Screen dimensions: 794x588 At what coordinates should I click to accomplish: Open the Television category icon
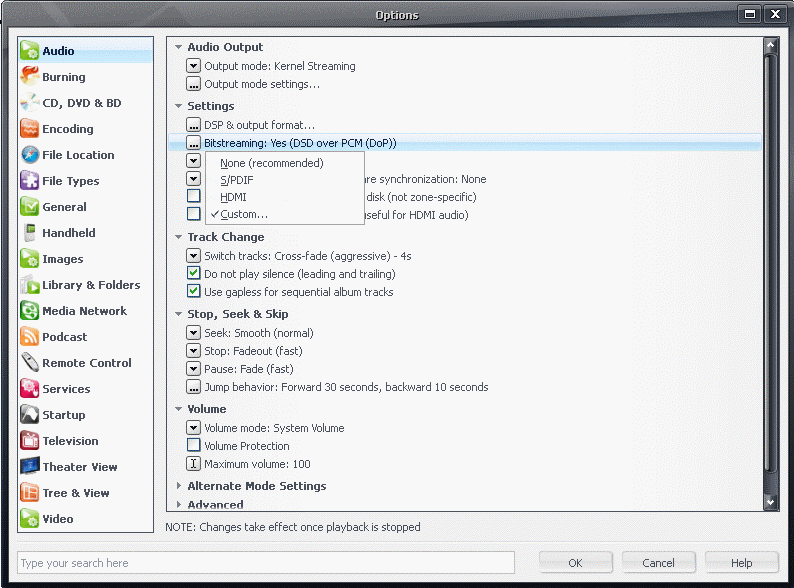[29, 441]
